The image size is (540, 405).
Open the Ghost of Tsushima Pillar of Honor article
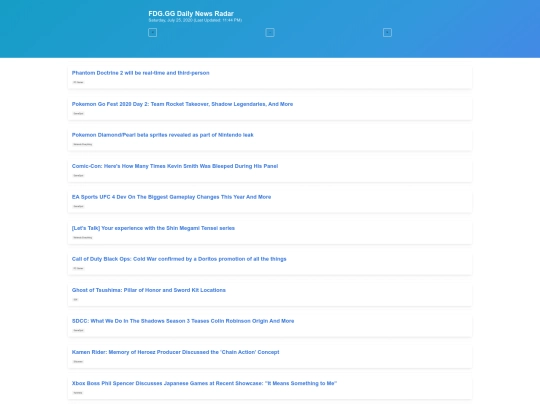click(148, 290)
